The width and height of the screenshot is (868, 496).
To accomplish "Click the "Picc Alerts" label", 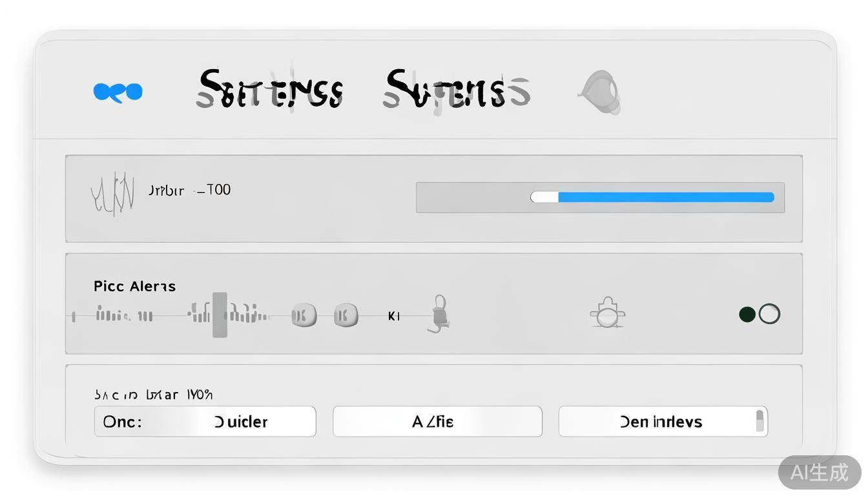I will point(134,286).
